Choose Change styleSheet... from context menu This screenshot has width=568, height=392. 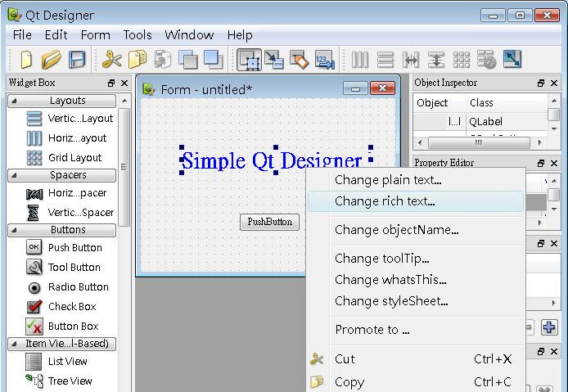[x=416, y=301]
